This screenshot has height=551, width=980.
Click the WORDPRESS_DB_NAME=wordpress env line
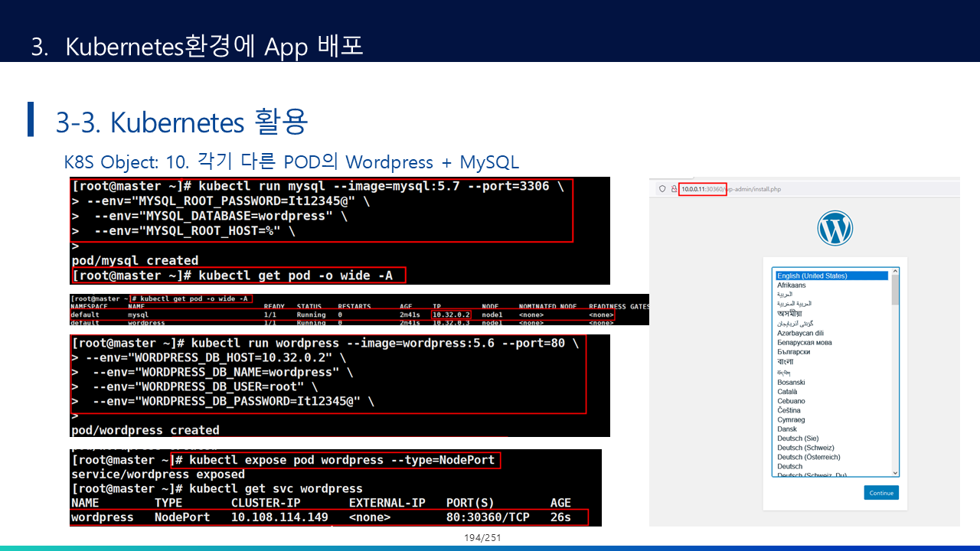point(211,372)
